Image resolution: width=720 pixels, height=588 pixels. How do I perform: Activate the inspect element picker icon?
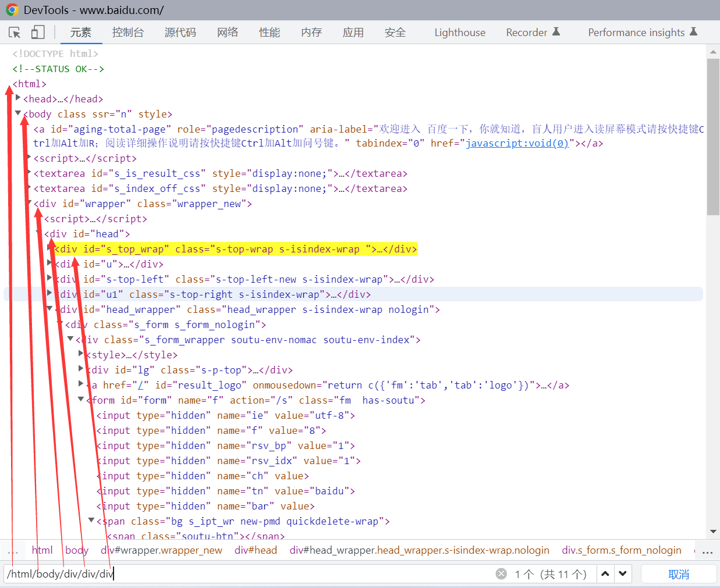[15, 33]
